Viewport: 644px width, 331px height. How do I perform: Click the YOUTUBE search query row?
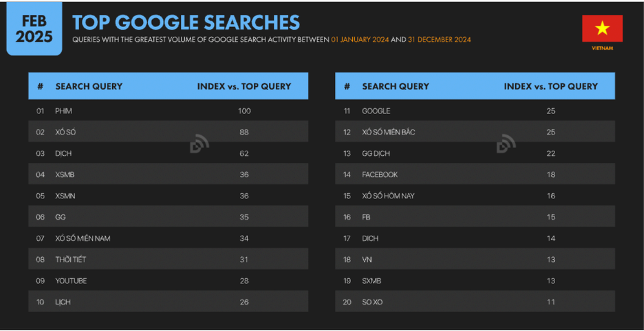point(168,281)
